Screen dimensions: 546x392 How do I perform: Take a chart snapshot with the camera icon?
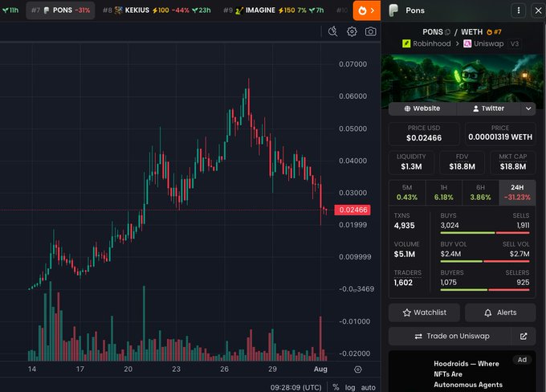pos(370,31)
